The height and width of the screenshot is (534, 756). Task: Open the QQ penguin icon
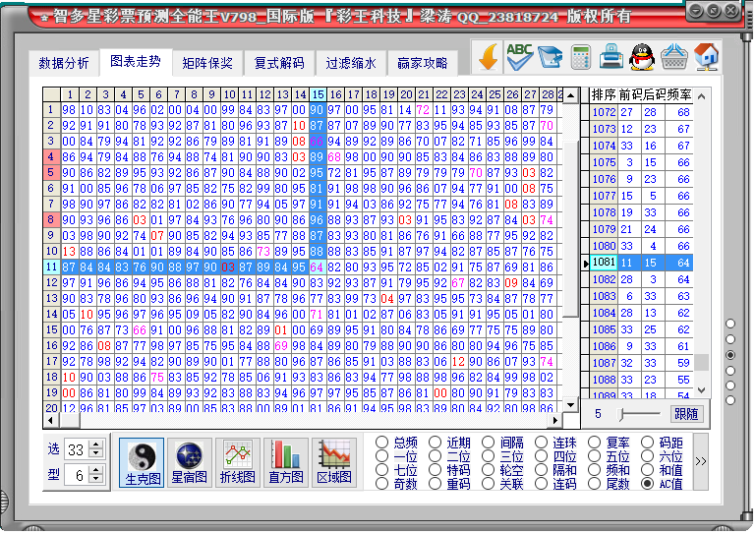pos(642,57)
